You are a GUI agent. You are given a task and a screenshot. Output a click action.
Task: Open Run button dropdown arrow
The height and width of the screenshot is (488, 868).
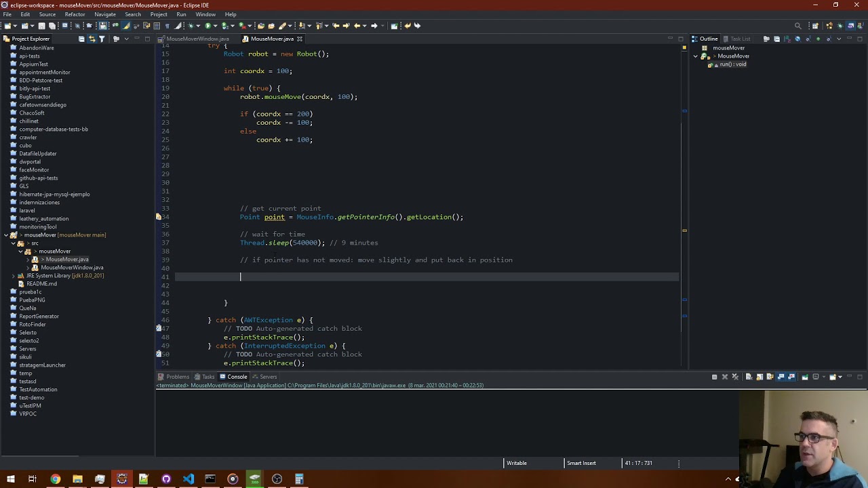pyautogui.click(x=216, y=26)
